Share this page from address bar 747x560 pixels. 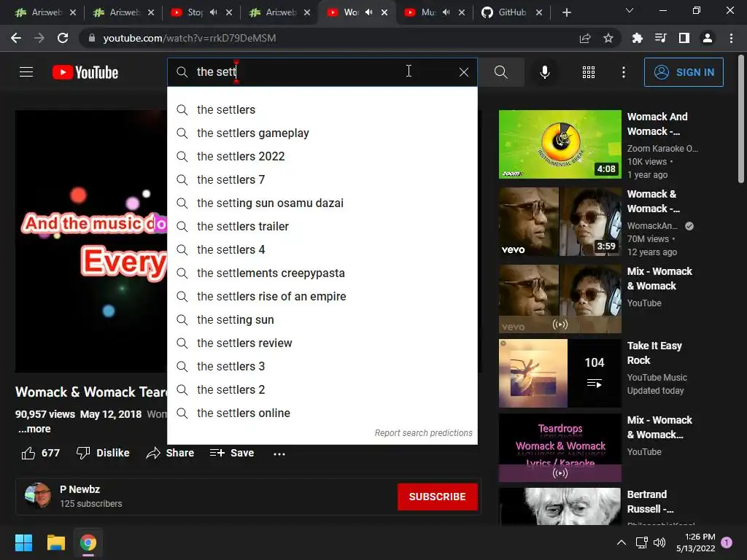585,38
